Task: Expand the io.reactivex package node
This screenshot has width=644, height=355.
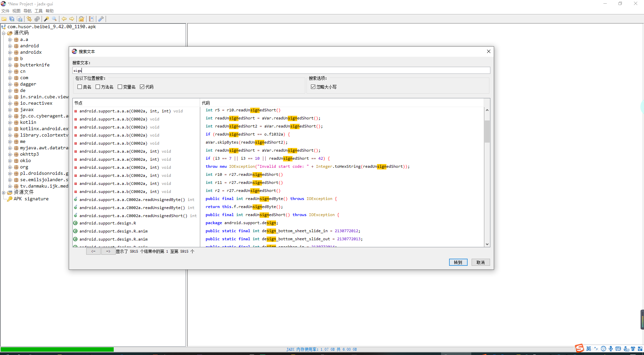Action: click(x=10, y=103)
